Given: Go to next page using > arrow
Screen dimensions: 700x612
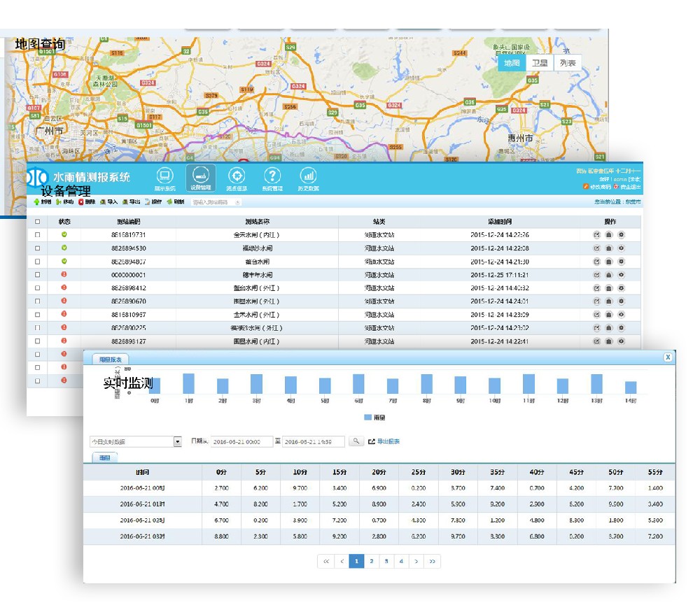Looking at the screenshot, I should coord(416,561).
